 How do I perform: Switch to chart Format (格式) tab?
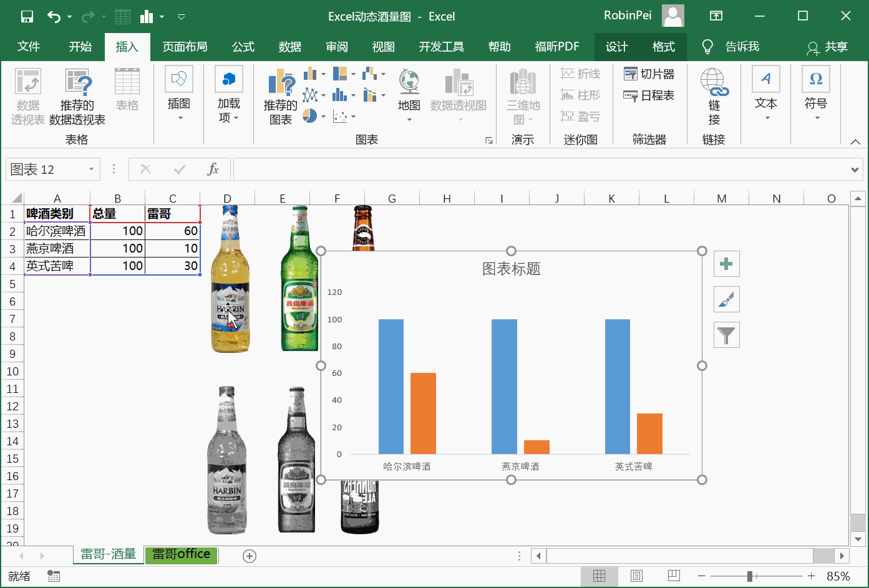(x=663, y=47)
